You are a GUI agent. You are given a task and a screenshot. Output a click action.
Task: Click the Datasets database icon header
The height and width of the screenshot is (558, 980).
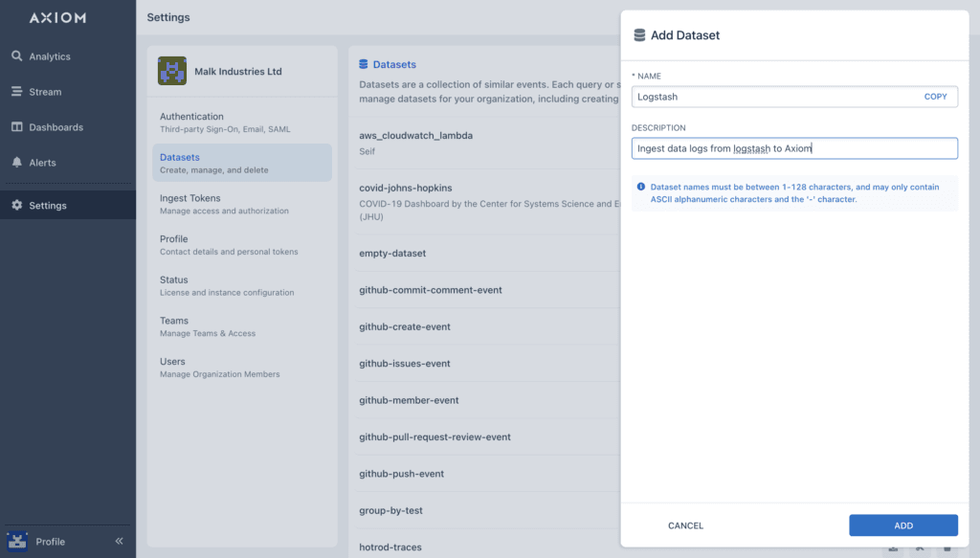(363, 64)
